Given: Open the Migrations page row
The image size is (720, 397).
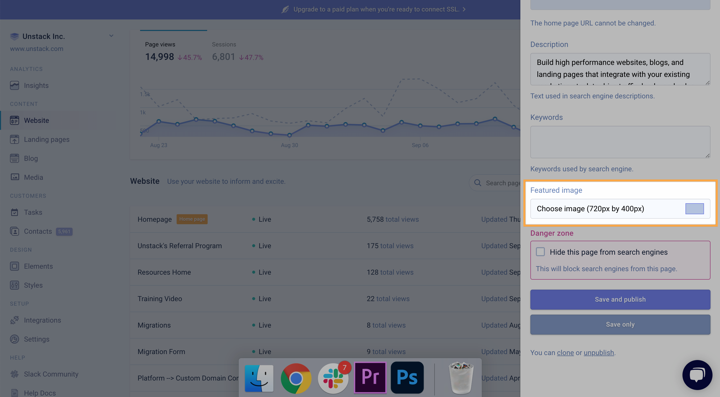Looking at the screenshot, I should 325,325.
